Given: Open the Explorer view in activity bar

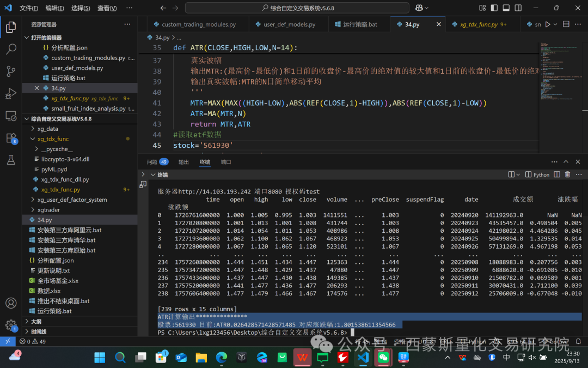Looking at the screenshot, I should (x=11, y=27).
